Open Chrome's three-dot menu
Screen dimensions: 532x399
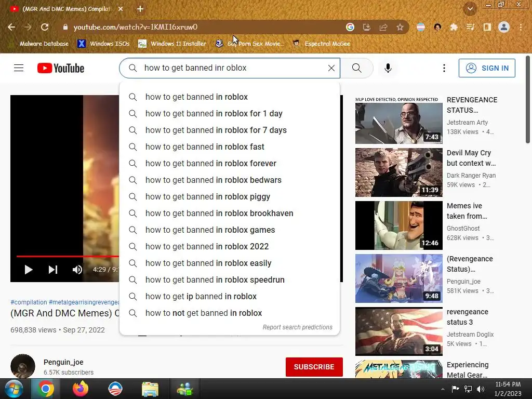pyautogui.click(x=521, y=27)
